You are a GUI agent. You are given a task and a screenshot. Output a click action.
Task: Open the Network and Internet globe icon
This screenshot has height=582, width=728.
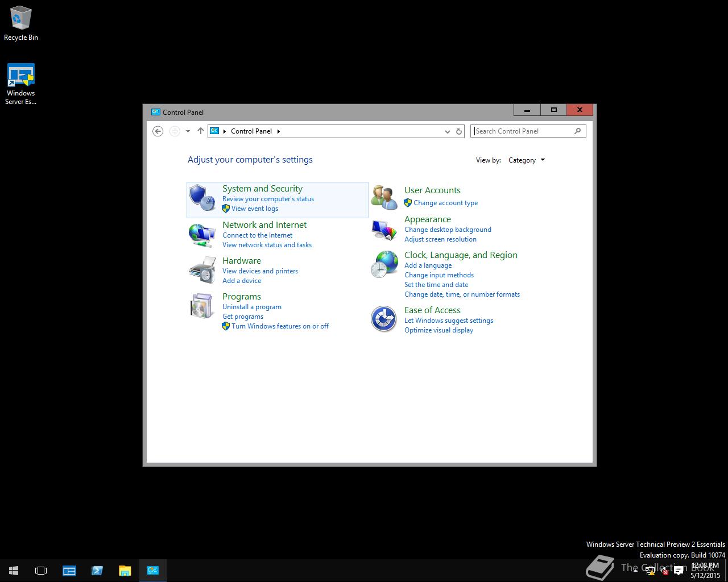[202, 235]
